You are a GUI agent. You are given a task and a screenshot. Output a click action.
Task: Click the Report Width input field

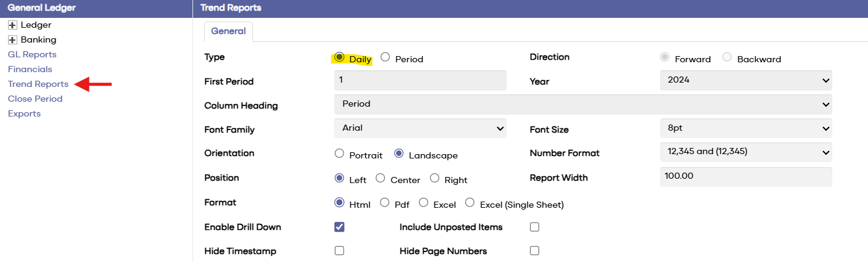pos(745,176)
